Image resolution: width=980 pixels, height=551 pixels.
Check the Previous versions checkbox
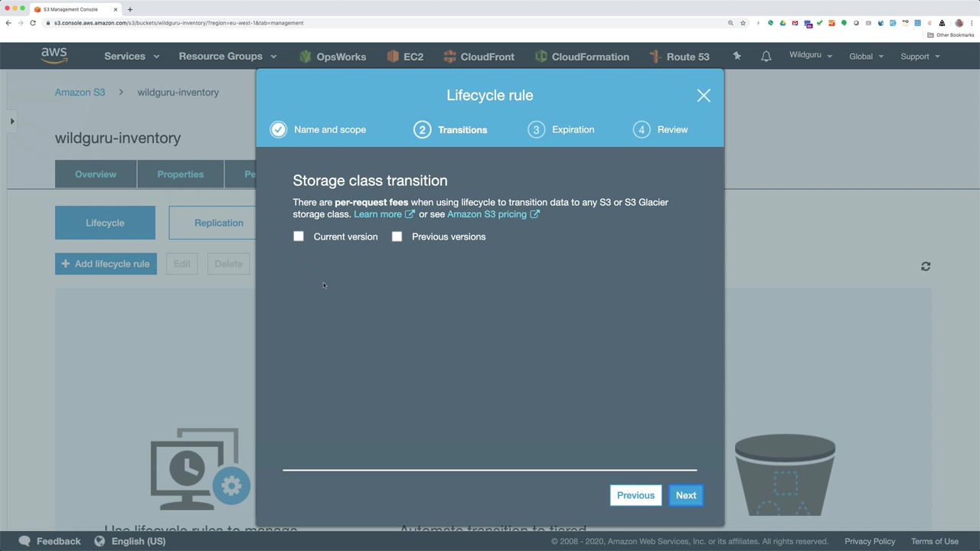[x=397, y=236]
